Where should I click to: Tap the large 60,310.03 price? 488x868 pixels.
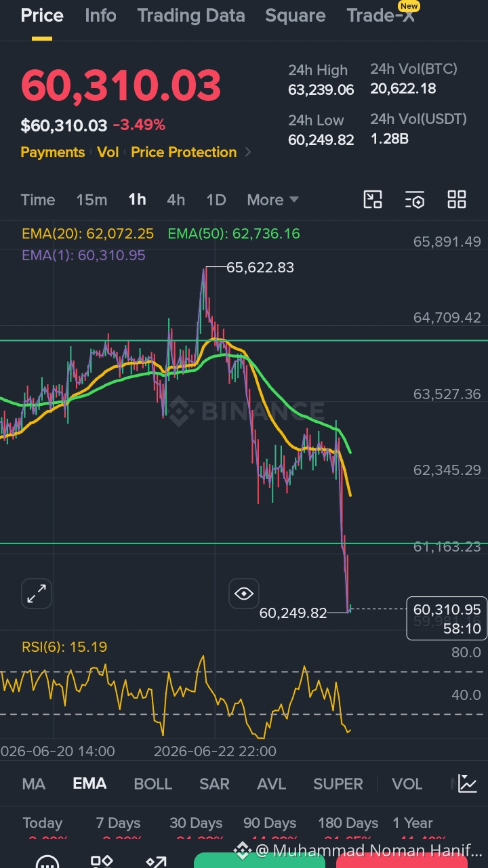point(121,86)
